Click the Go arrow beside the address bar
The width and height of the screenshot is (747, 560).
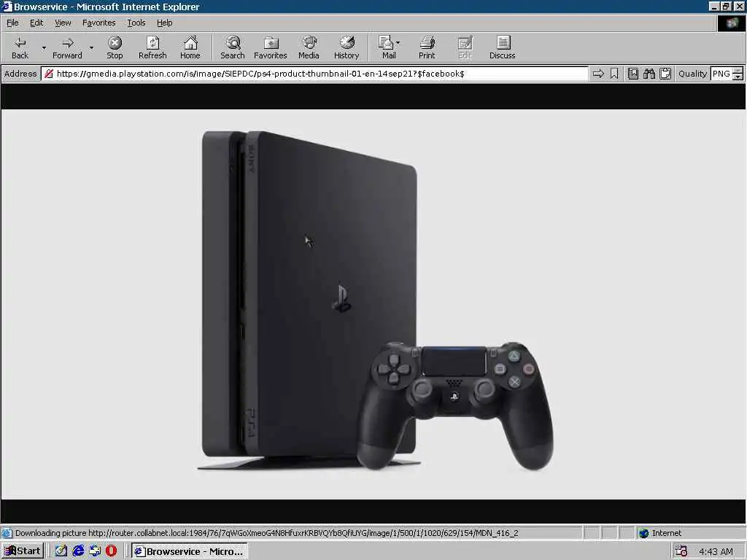(598, 74)
